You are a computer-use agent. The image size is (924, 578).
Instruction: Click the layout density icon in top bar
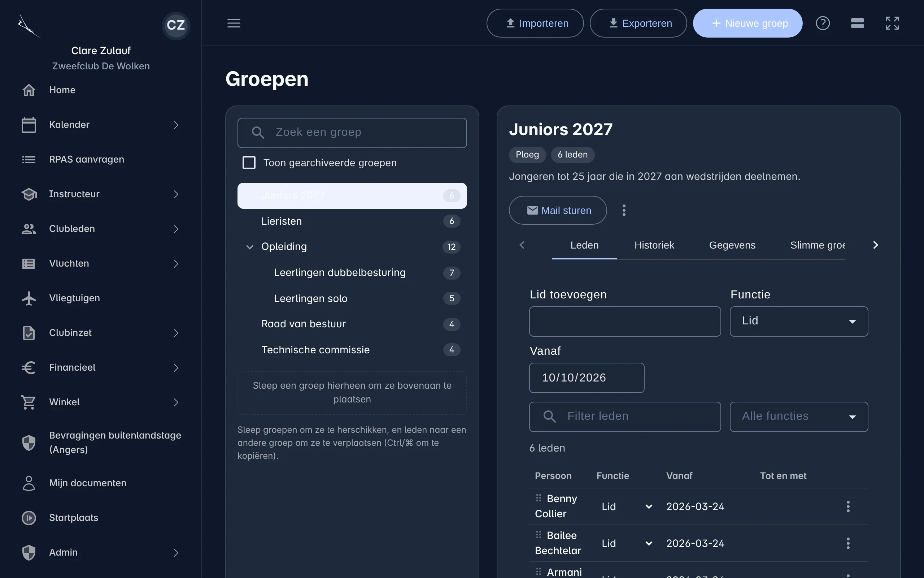858,23
